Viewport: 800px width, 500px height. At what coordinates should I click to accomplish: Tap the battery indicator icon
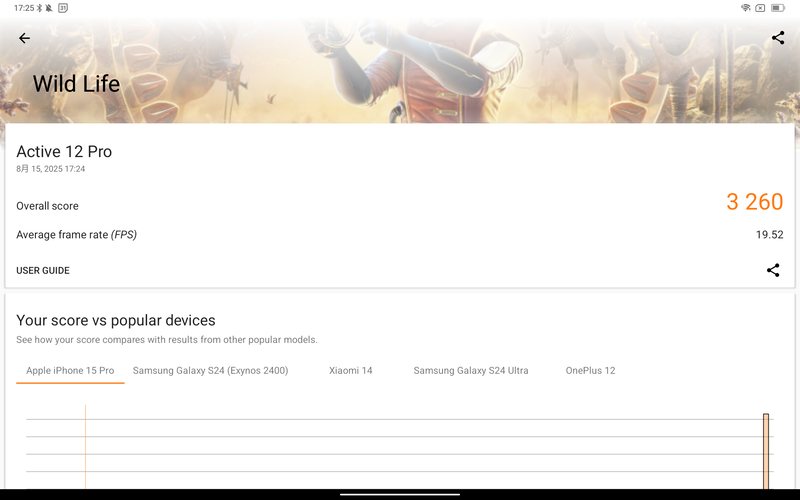point(778,8)
